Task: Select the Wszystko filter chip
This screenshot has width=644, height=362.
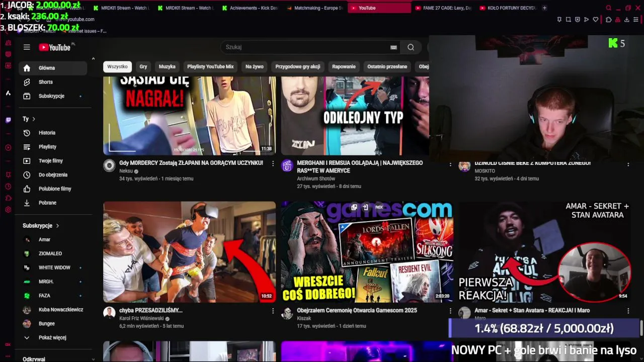Action: (x=117, y=66)
